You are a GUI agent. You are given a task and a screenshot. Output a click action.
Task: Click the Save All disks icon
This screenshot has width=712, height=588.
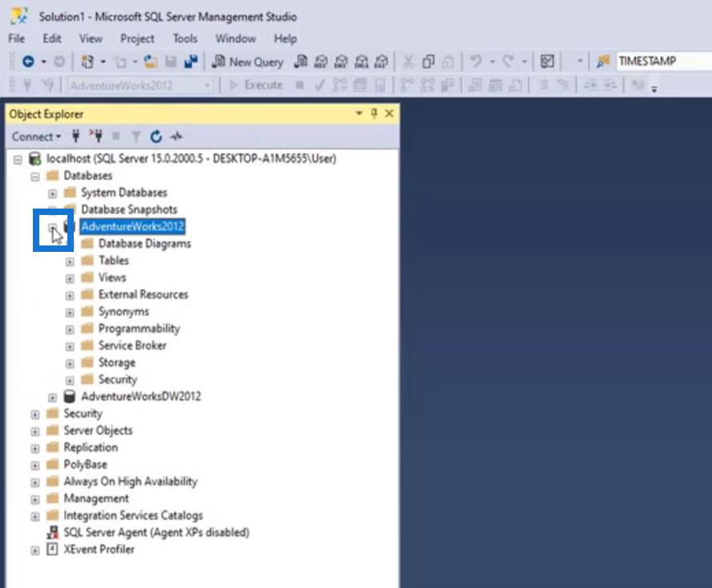[191, 61]
